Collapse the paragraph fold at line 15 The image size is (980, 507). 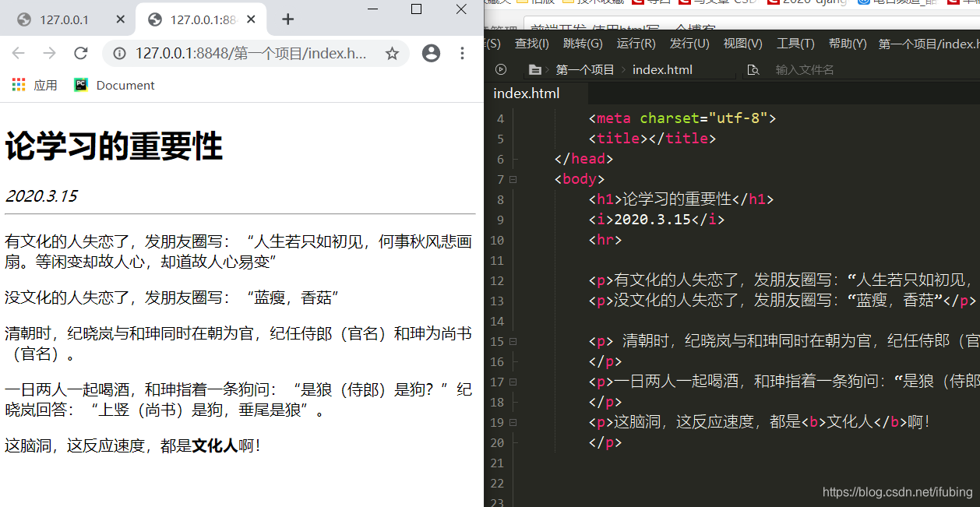pos(513,341)
